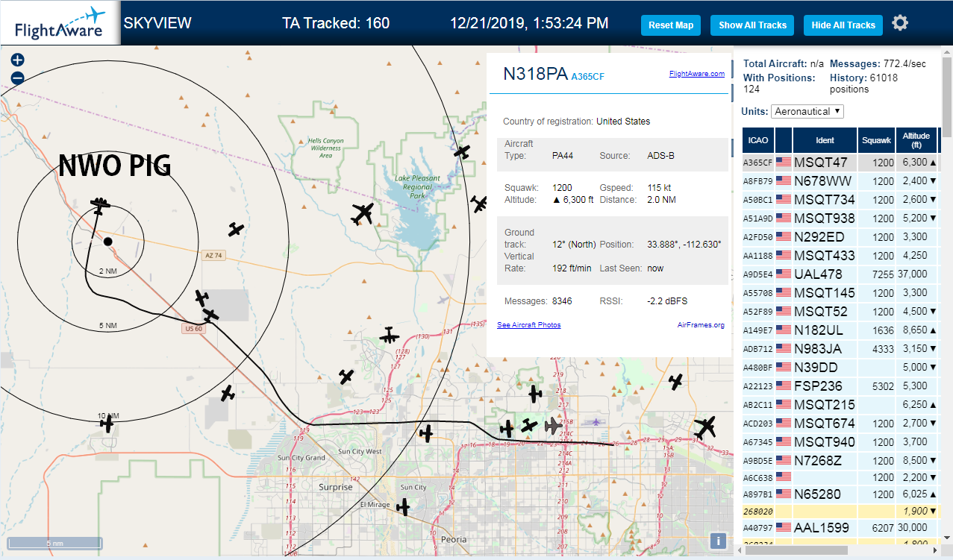This screenshot has height=560, width=953.
Task: Click the SKYVIEW title in header
Action: point(157,23)
